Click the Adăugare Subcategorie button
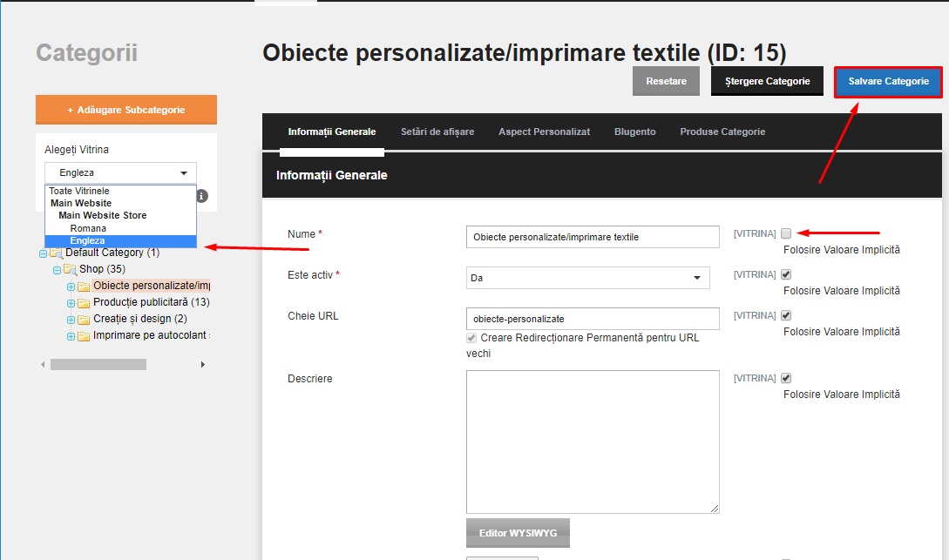949x560 pixels. click(126, 110)
